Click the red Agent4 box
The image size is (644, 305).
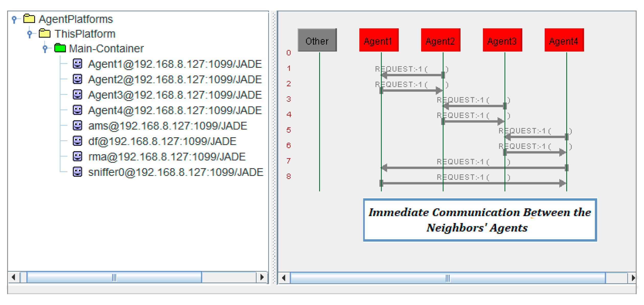(x=564, y=40)
